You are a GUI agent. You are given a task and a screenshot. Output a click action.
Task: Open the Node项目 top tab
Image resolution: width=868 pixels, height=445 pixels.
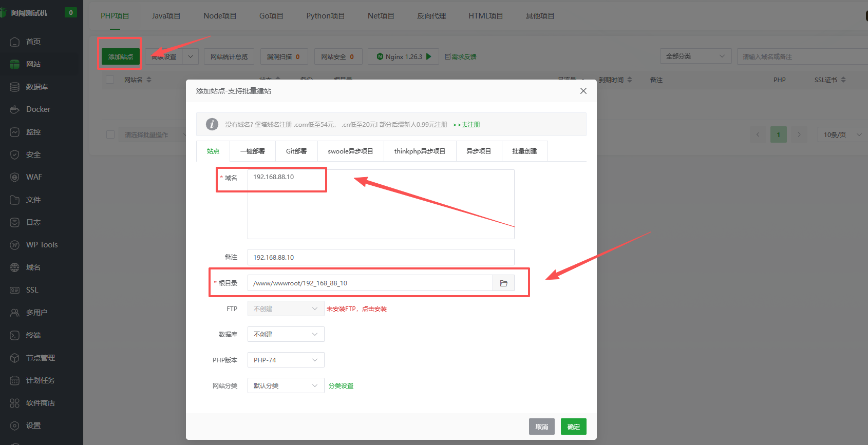coord(220,16)
